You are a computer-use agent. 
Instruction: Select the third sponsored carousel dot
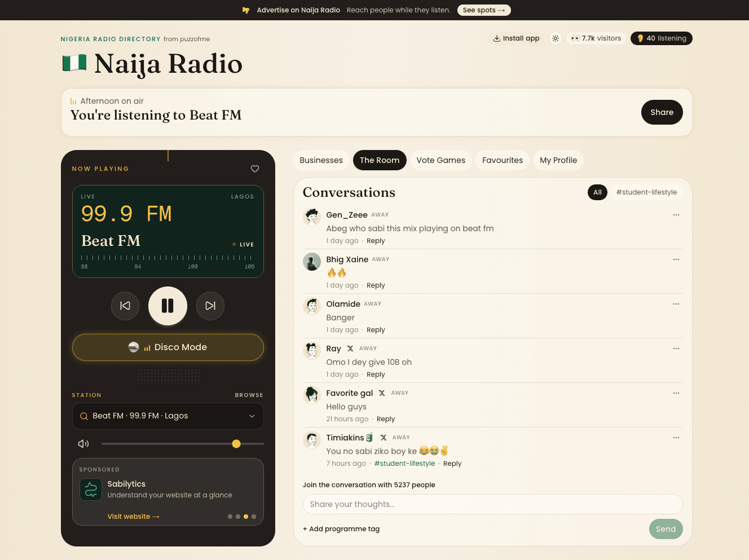click(246, 517)
